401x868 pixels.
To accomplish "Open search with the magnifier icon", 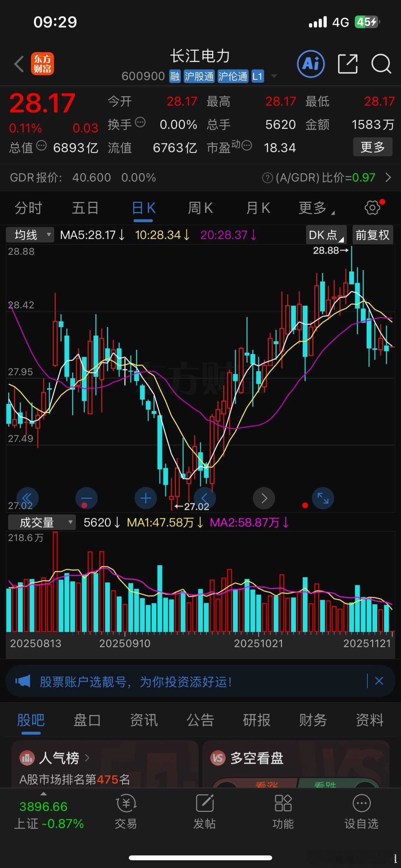I will 381,64.
